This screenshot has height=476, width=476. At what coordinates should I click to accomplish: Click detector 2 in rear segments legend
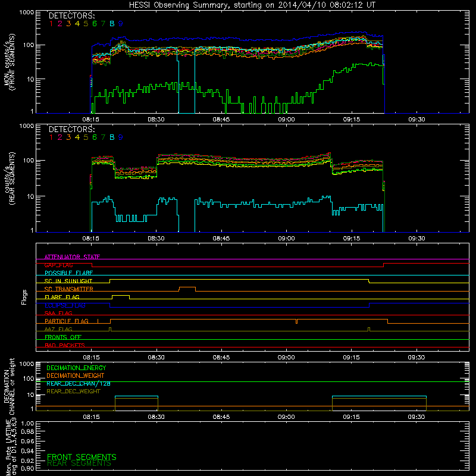tap(60, 137)
